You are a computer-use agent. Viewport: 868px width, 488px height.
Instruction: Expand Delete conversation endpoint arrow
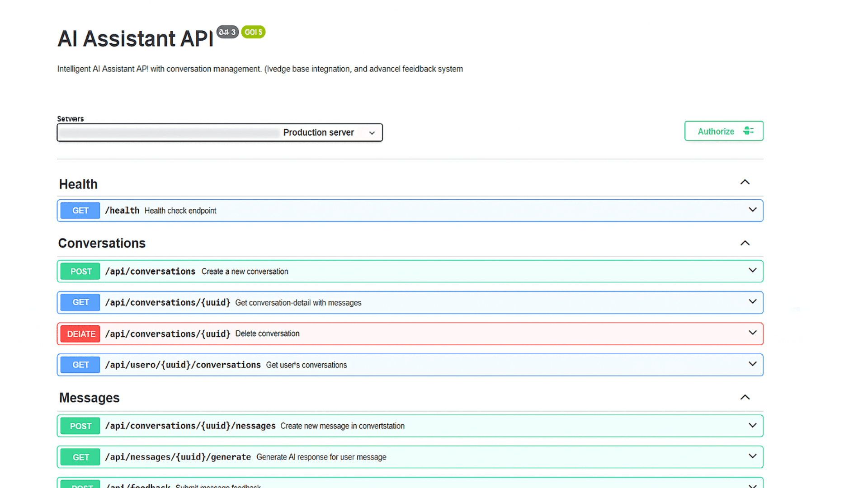(x=752, y=333)
